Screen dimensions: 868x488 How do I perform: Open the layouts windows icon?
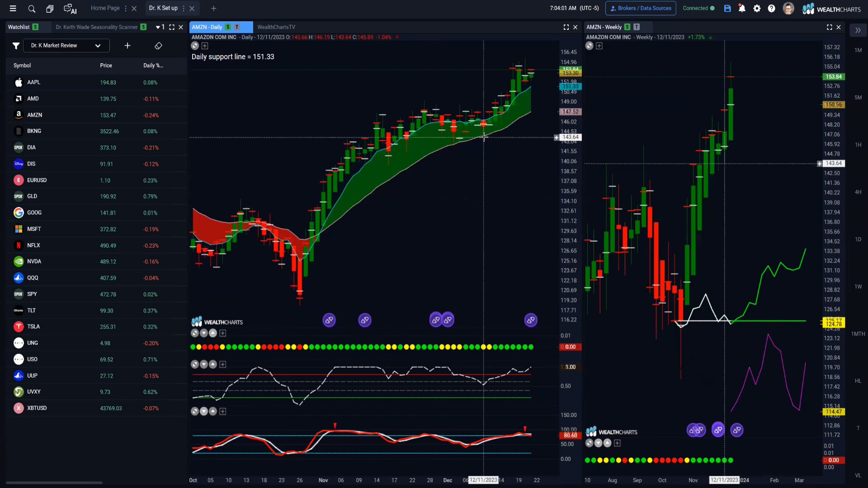(50, 8)
